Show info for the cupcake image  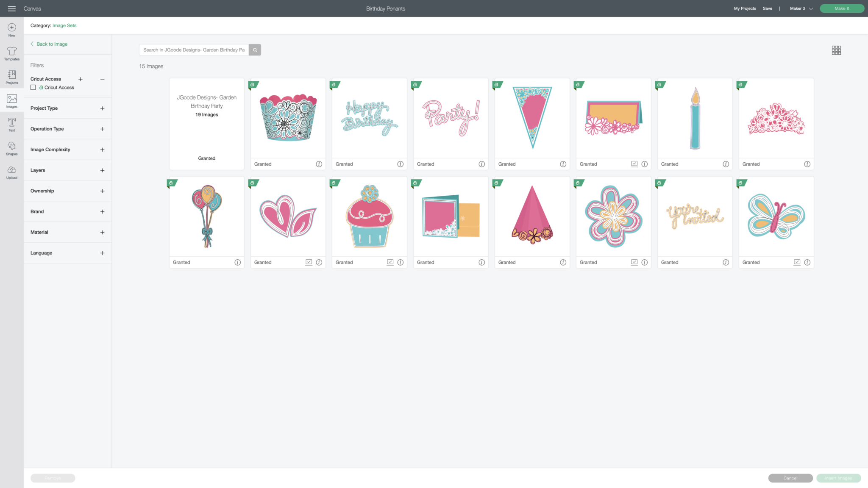[400, 263]
